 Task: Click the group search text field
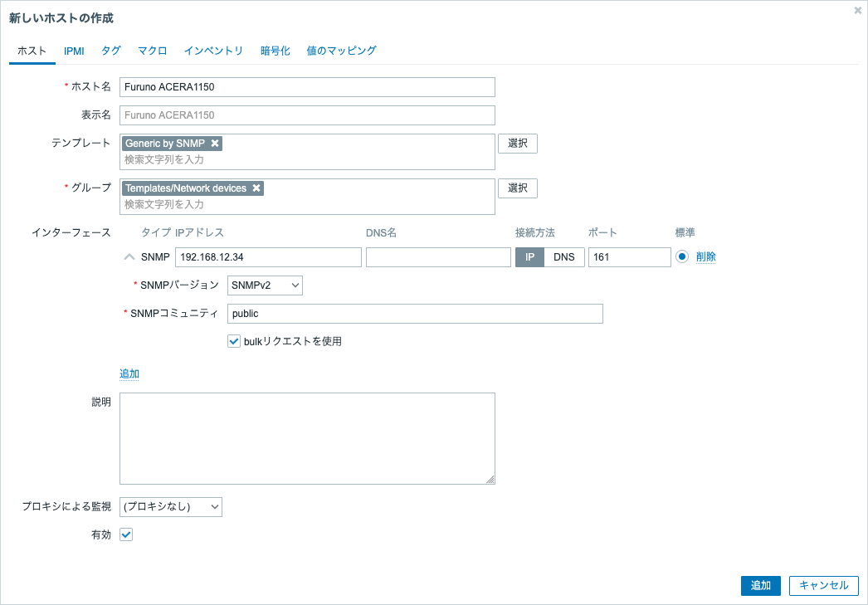(x=307, y=205)
